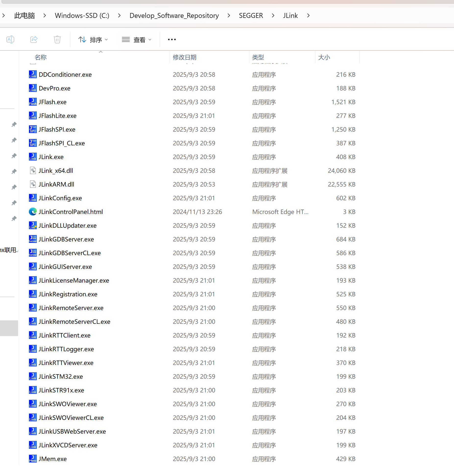
Task: Click the JLinkConfig.exe file icon
Action: pyautogui.click(x=33, y=198)
